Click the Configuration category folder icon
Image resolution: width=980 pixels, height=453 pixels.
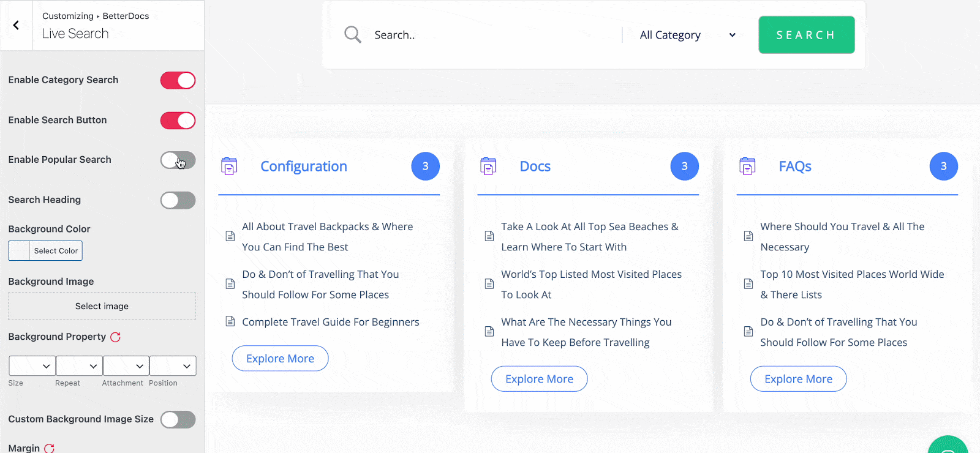click(230, 166)
